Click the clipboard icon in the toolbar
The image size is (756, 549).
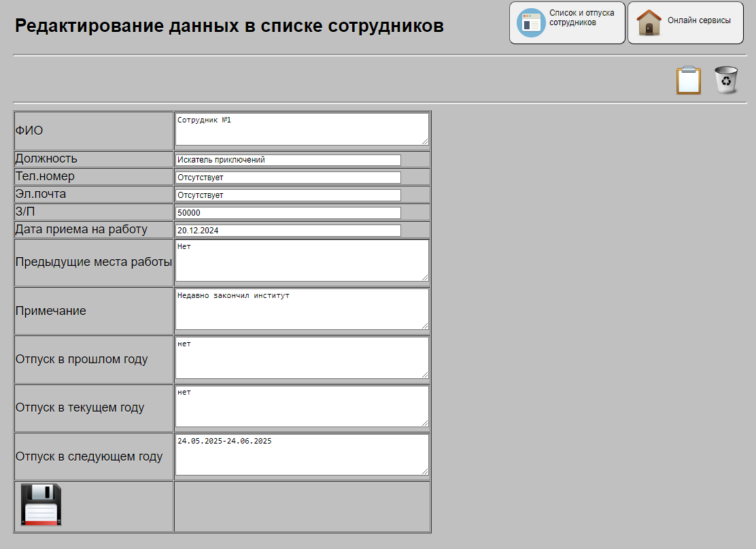click(688, 80)
